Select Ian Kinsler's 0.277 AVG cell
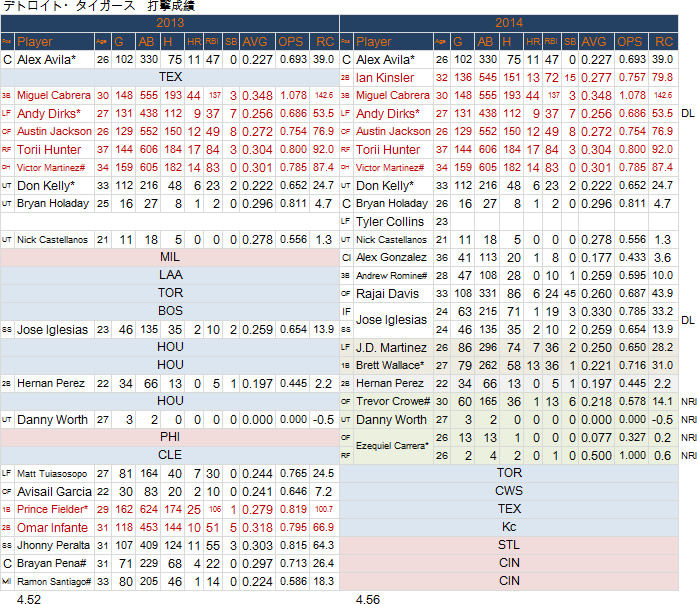The width and height of the screenshot is (697, 604). coord(596,78)
